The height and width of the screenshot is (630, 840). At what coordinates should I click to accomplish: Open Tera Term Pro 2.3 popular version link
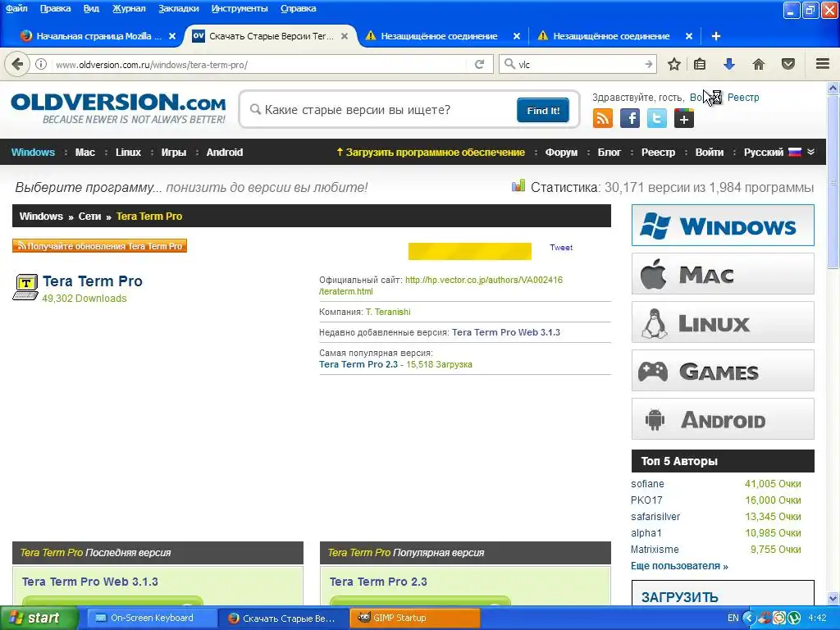[358, 364]
